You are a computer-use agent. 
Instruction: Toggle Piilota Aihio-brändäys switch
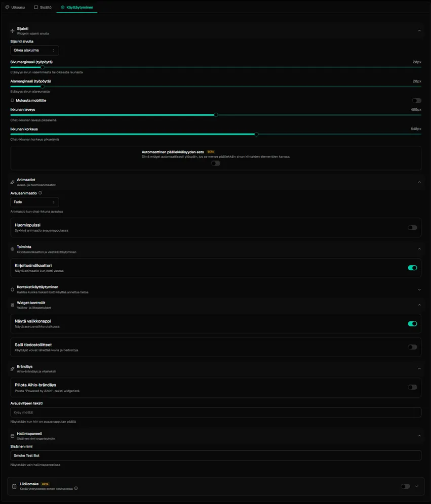(x=412, y=387)
